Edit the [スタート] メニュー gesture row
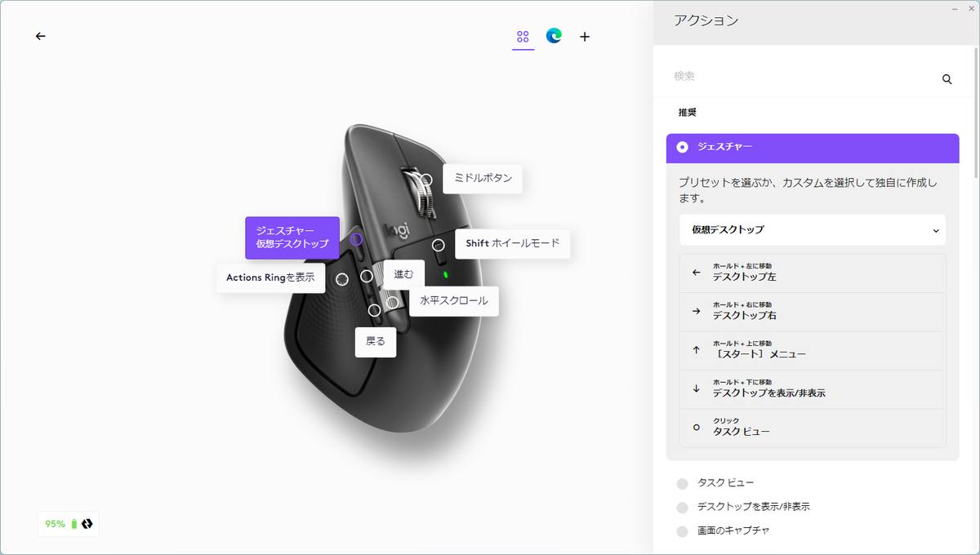The image size is (980, 555). coord(813,350)
